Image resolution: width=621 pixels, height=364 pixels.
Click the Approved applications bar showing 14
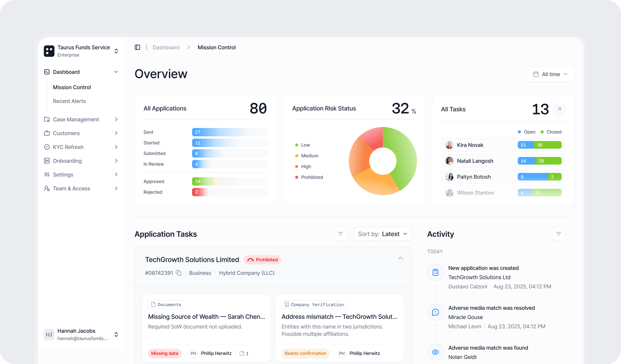click(230, 181)
